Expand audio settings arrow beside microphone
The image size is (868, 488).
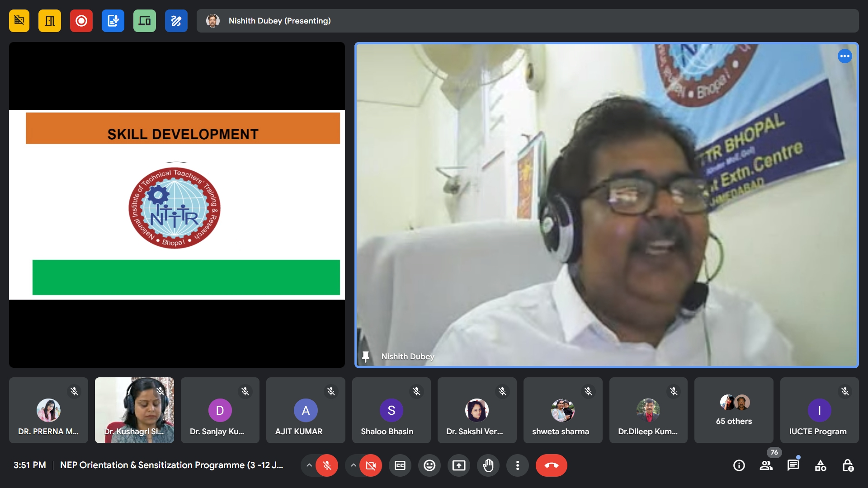point(309,465)
